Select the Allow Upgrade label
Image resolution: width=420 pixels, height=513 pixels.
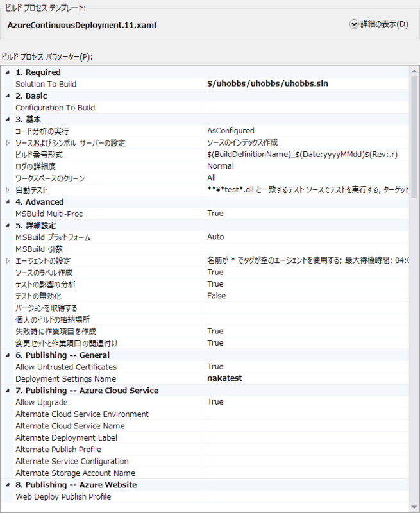point(42,402)
